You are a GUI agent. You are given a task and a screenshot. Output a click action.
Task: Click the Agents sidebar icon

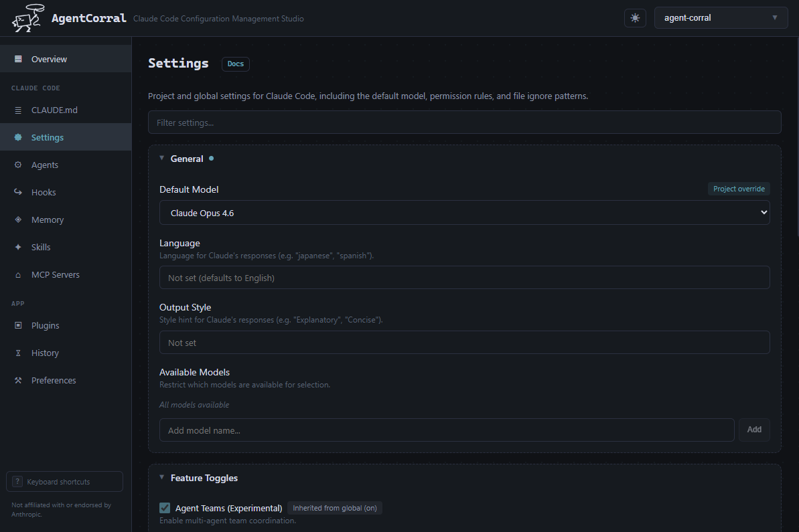(x=18, y=165)
